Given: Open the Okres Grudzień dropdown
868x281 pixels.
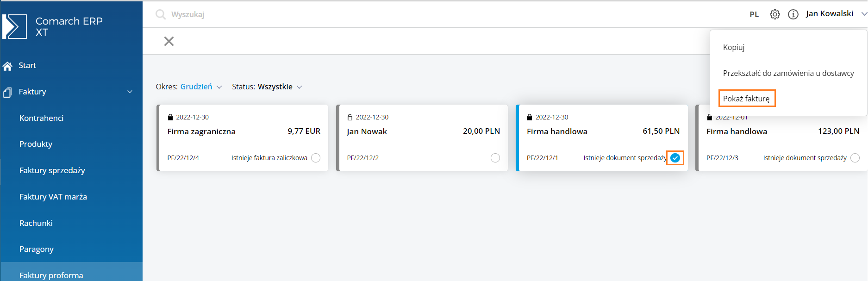Looking at the screenshot, I should [201, 87].
